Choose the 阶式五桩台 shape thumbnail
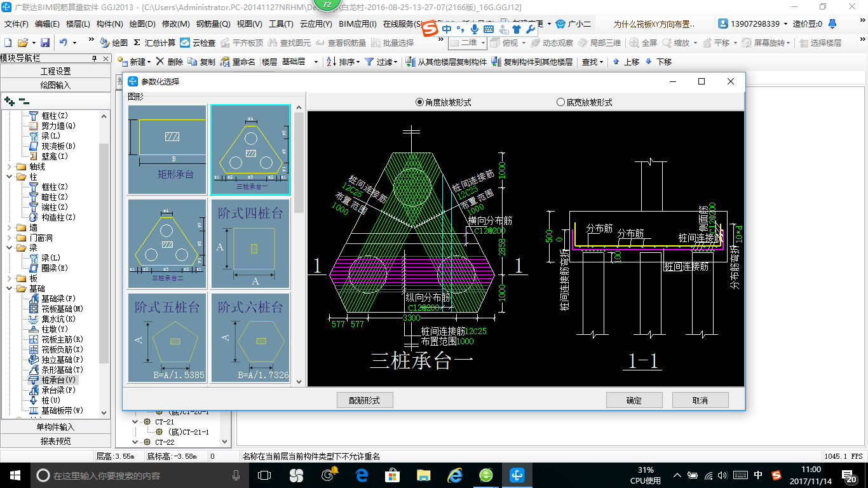 tap(167, 337)
